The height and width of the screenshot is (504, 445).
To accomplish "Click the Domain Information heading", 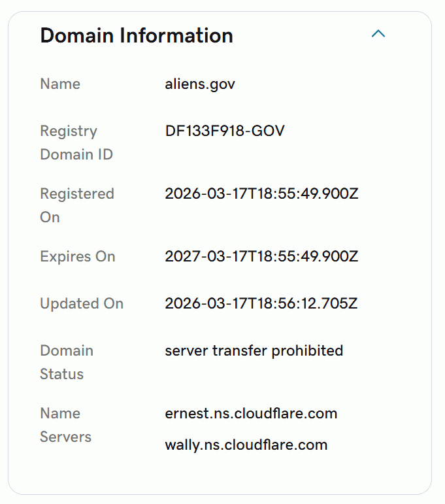I will coord(137,35).
